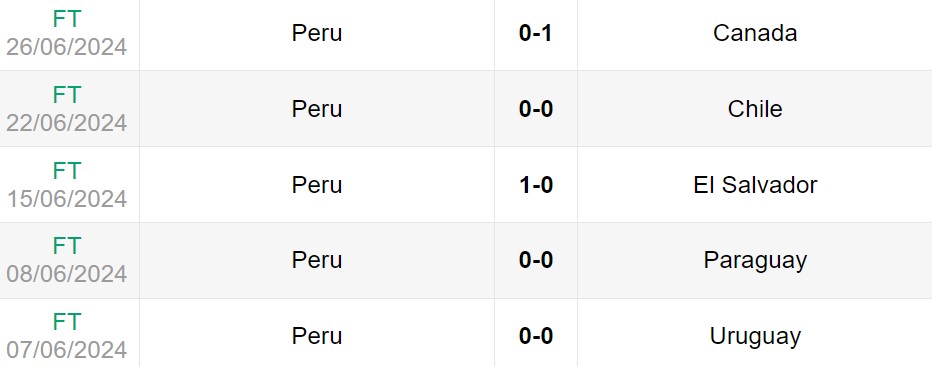Click the 08/06/2024 match date
The width and height of the screenshot is (932, 367).
[x=67, y=274]
